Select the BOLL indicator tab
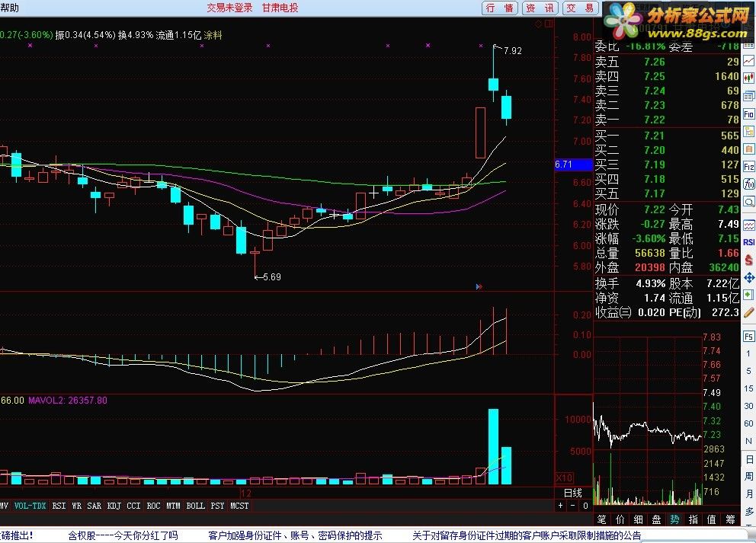756x543 pixels. coord(195,506)
